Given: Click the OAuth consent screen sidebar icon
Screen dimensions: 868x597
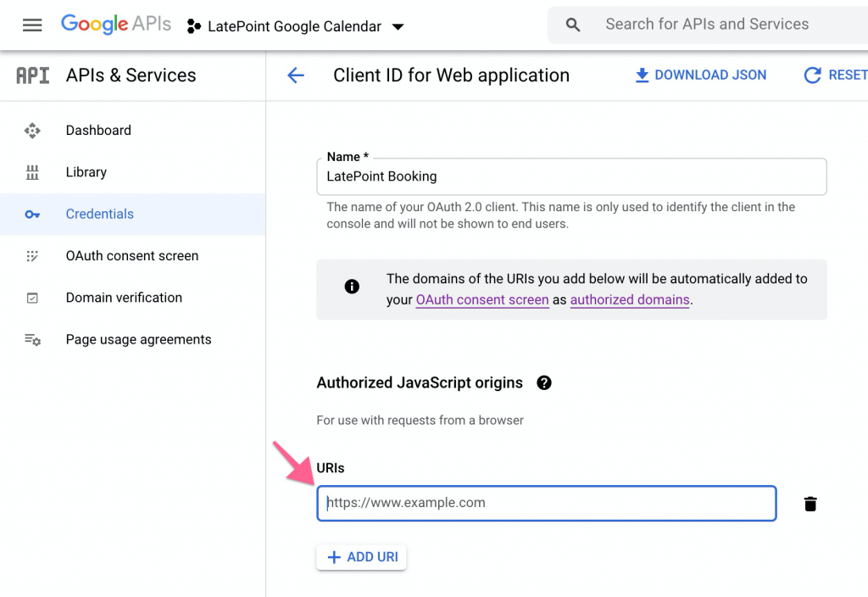Looking at the screenshot, I should point(32,255).
